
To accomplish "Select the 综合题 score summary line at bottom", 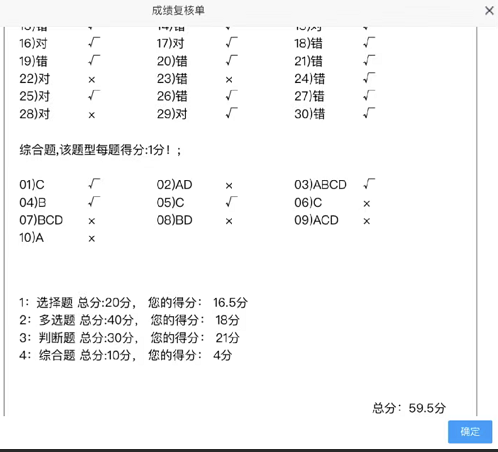I will pyautogui.click(x=125, y=355).
